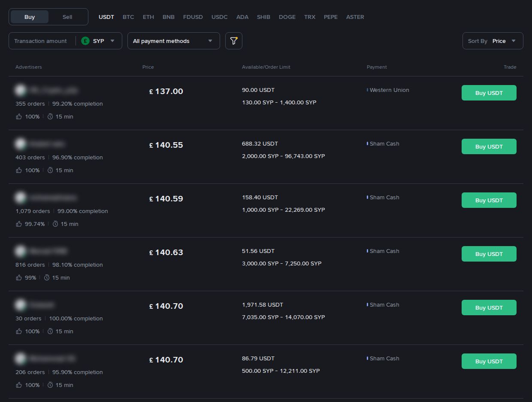Click 688.32 USDT available amount

(x=260, y=143)
